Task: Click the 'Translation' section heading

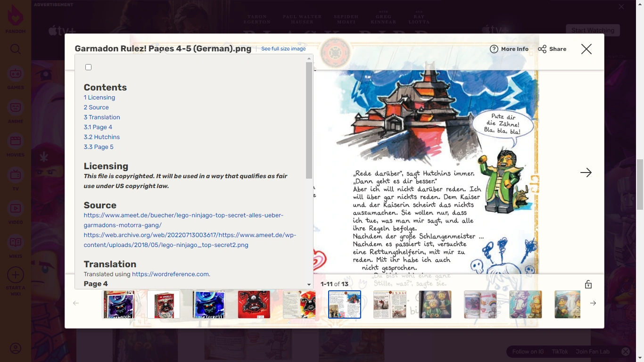Action: pyautogui.click(x=110, y=264)
